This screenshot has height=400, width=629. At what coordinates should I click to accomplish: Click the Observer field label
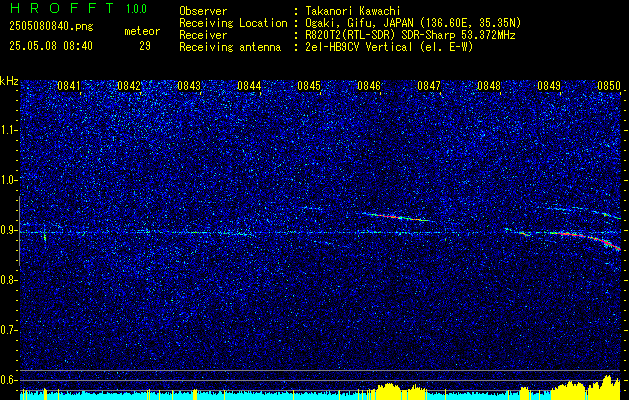203,11
